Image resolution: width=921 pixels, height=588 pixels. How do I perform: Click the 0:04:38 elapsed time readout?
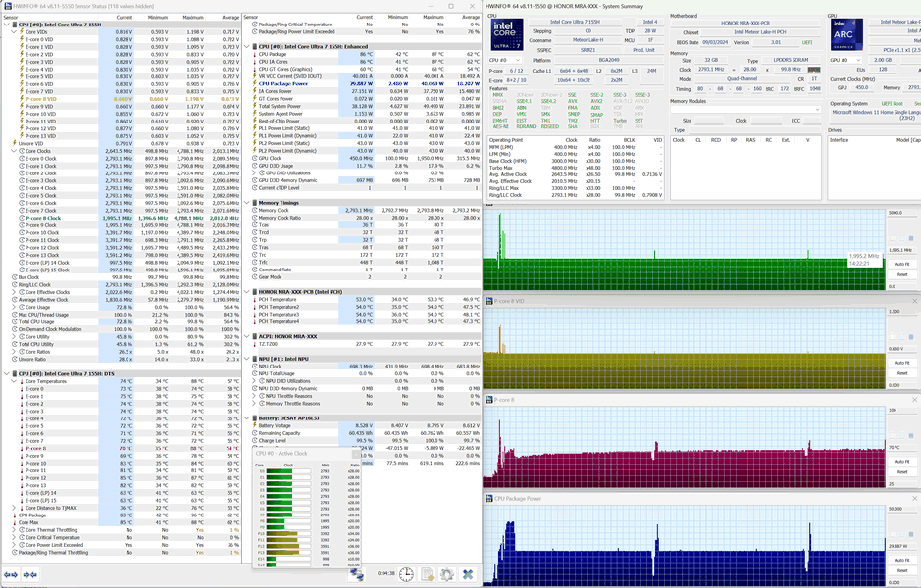pyautogui.click(x=385, y=574)
